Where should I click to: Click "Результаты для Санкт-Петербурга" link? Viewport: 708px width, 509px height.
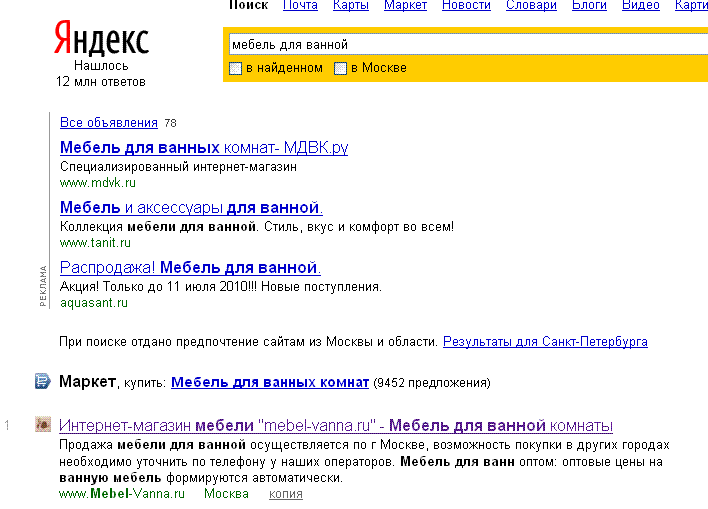pyautogui.click(x=545, y=341)
